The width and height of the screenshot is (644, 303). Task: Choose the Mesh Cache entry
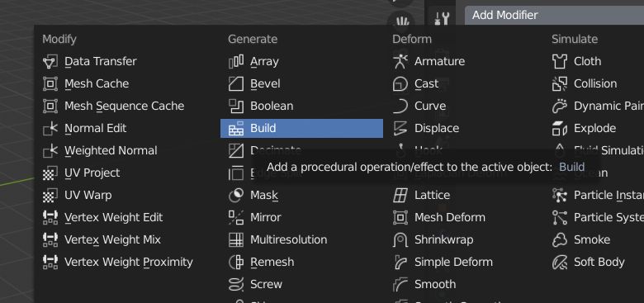[x=97, y=83]
